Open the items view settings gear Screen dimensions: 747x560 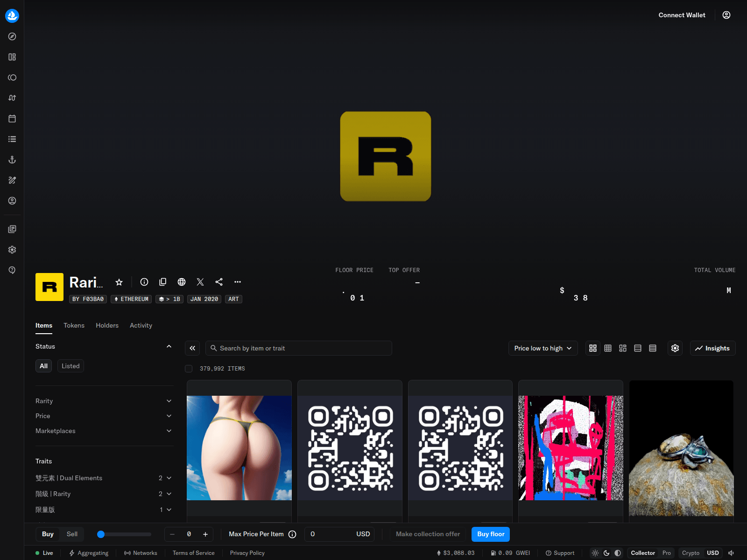coord(675,348)
